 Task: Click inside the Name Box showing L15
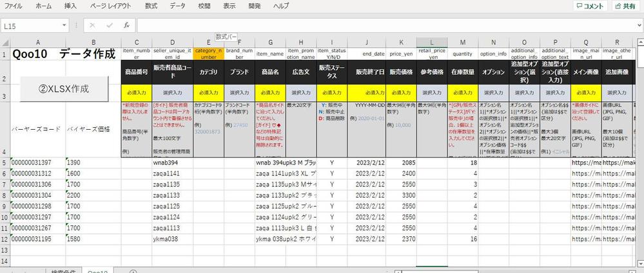coord(31,25)
